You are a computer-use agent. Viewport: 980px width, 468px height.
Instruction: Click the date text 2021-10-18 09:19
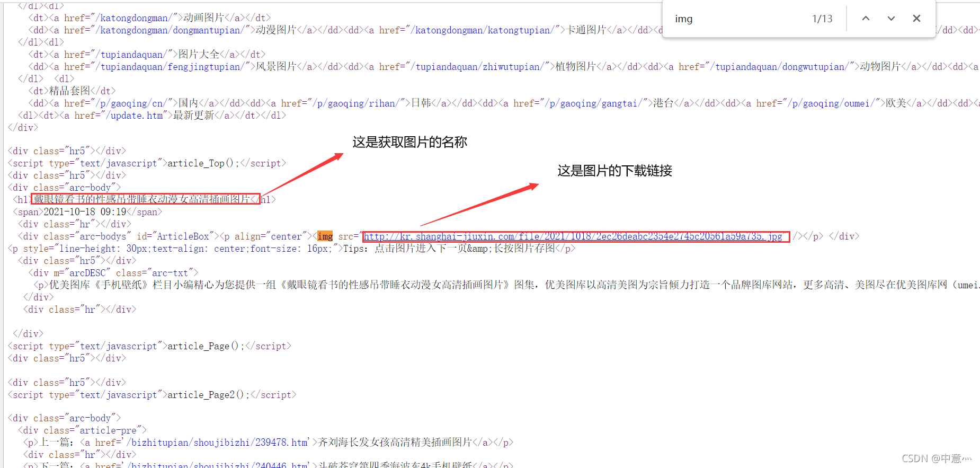tap(85, 212)
